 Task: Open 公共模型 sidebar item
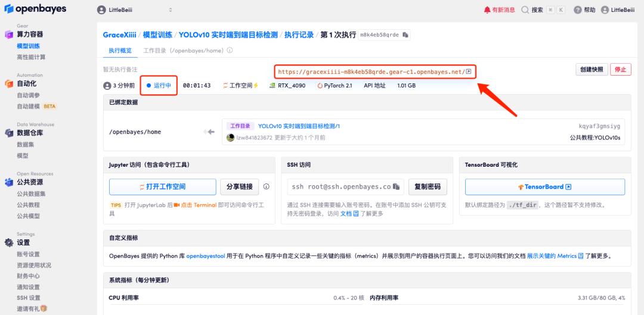point(29,216)
